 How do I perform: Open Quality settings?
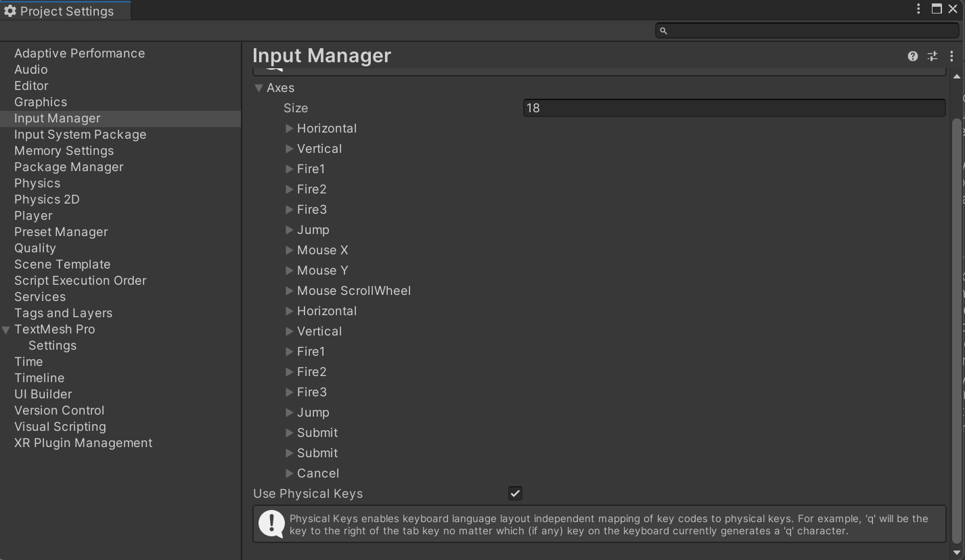pyautogui.click(x=35, y=248)
